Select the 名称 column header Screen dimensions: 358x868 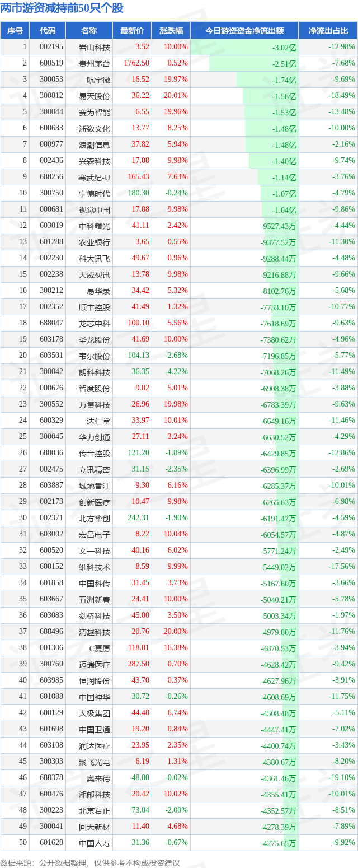click(x=89, y=31)
